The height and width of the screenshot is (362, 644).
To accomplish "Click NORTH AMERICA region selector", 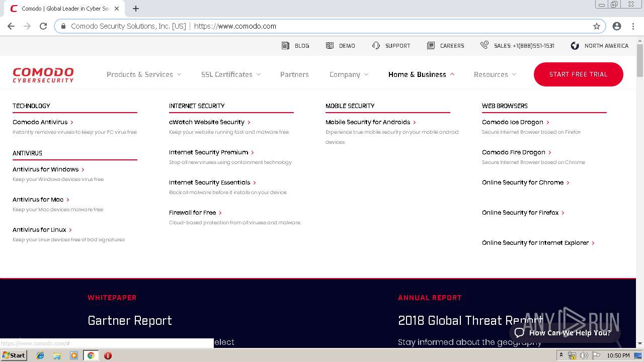I will 606,46.
